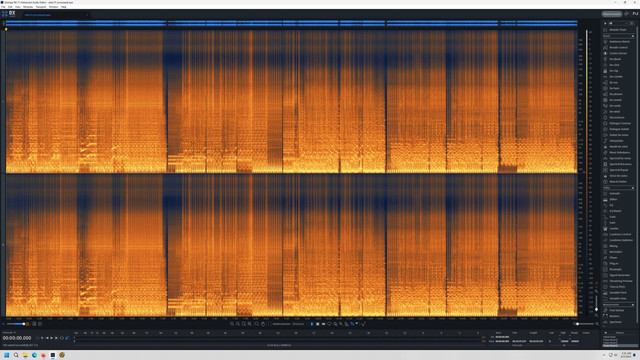Open the Mouth De-click module

click(x=618, y=147)
